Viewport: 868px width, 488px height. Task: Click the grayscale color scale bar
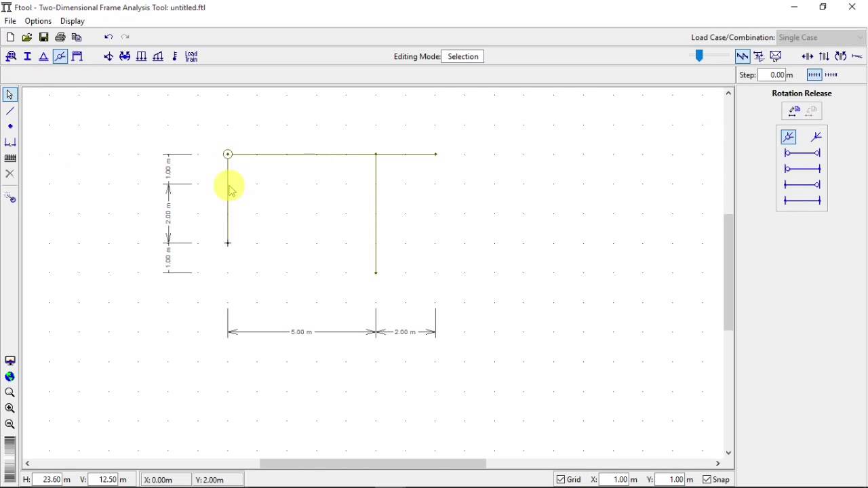(9, 458)
